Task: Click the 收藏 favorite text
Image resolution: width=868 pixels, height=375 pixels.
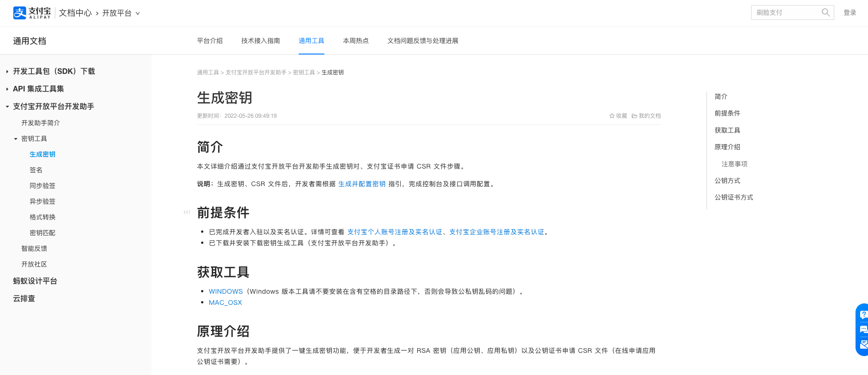Action: pos(622,116)
